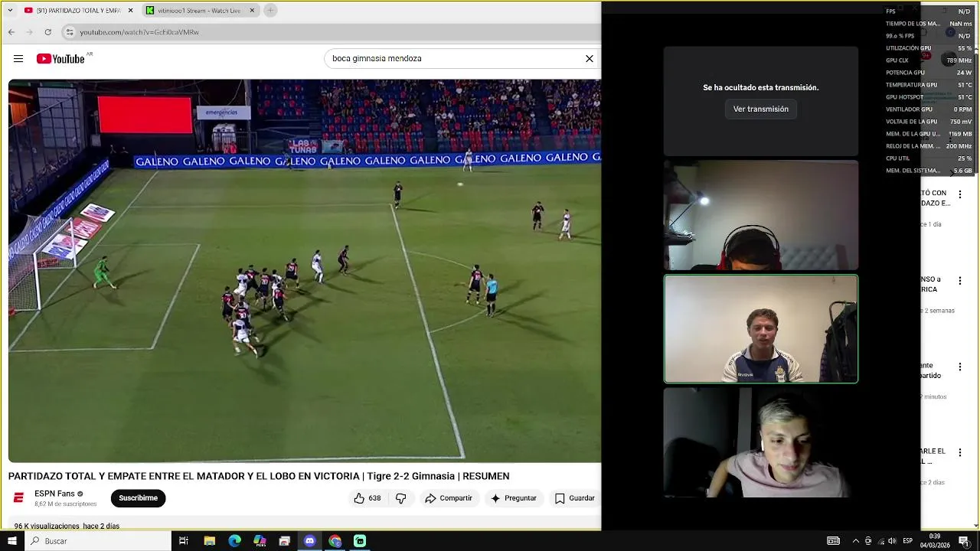Click the youtube.com address bar URL

pos(139,32)
